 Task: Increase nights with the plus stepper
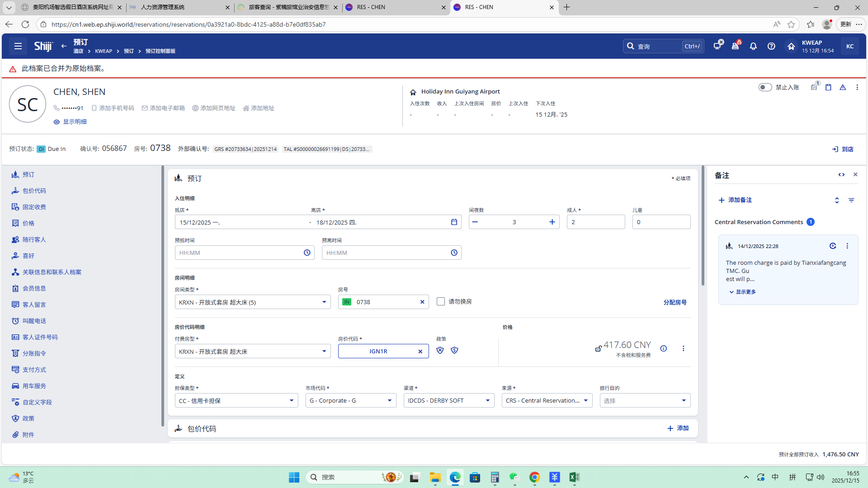click(x=552, y=222)
